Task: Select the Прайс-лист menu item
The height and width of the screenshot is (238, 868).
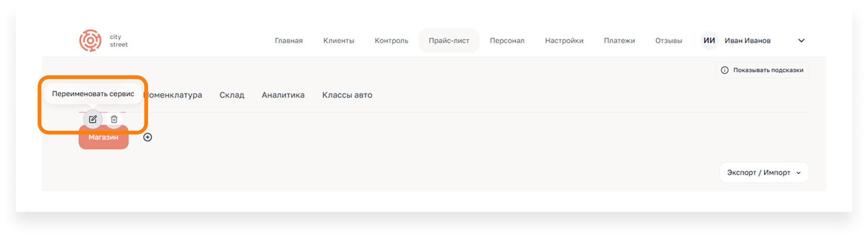Action: pyautogui.click(x=449, y=41)
